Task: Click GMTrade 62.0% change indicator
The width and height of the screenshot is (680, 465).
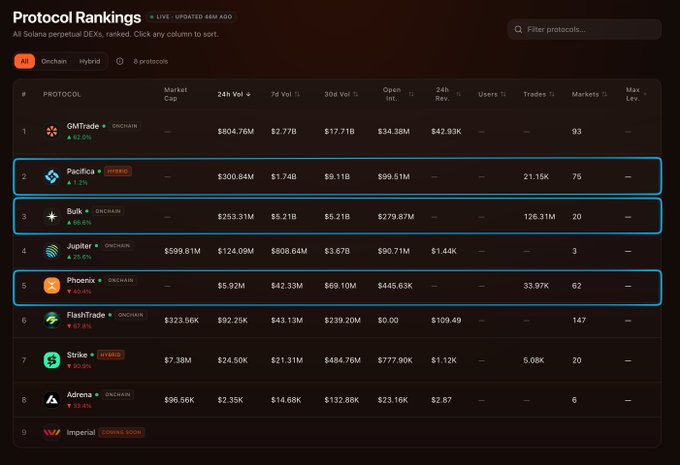Action: (79, 137)
